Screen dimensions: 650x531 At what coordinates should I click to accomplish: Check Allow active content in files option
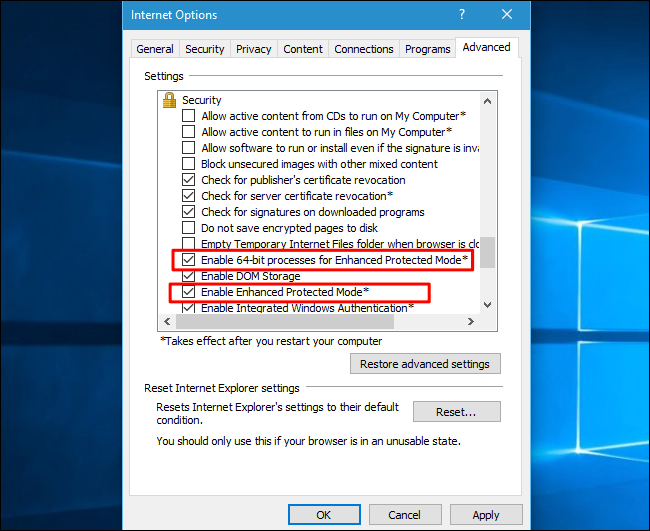(x=189, y=131)
